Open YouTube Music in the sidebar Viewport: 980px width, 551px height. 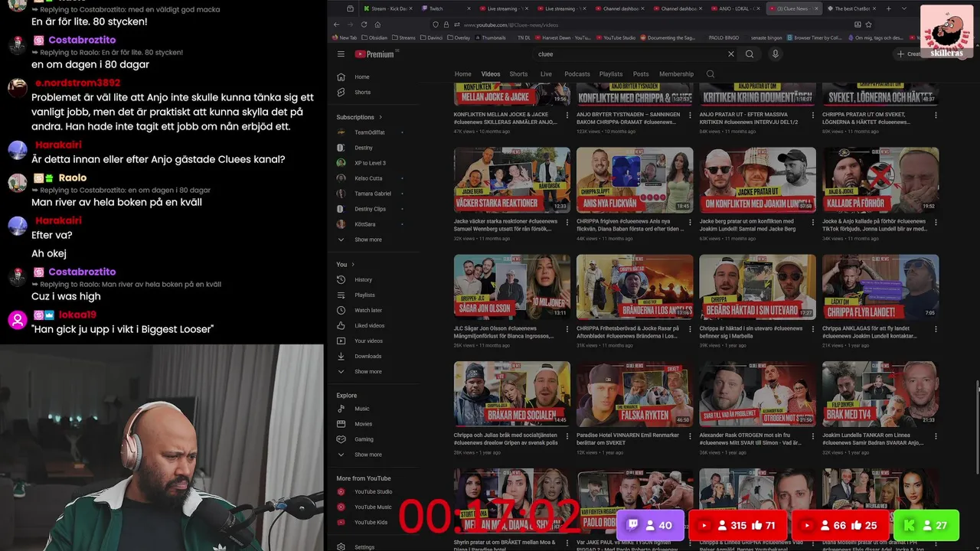373,507
